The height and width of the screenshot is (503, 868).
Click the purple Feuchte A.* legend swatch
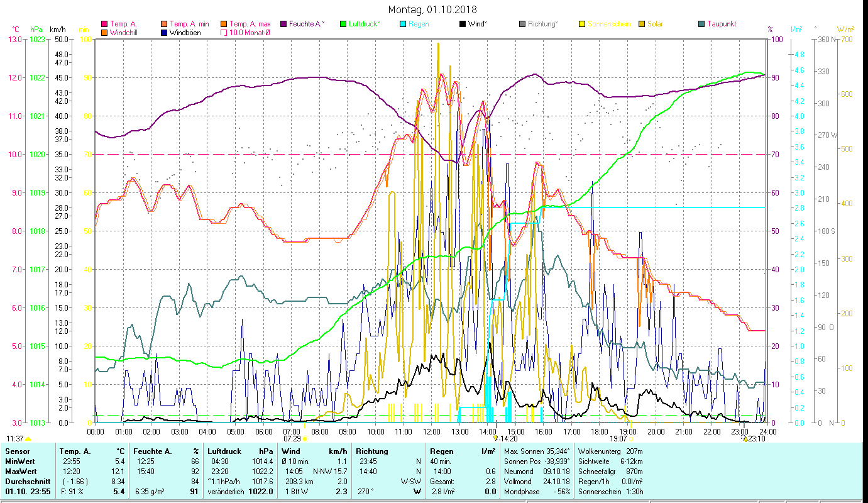pos(283,24)
